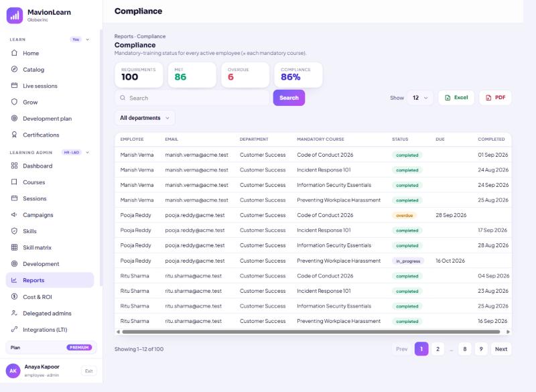Image resolution: width=536 pixels, height=392 pixels.
Task: Click the Live sessions calendar icon
Action: (14, 86)
